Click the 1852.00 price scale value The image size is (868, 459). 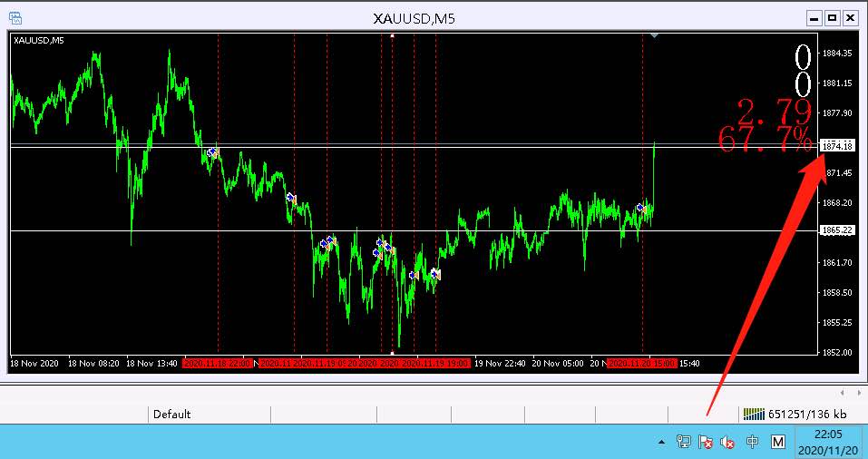[837, 352]
